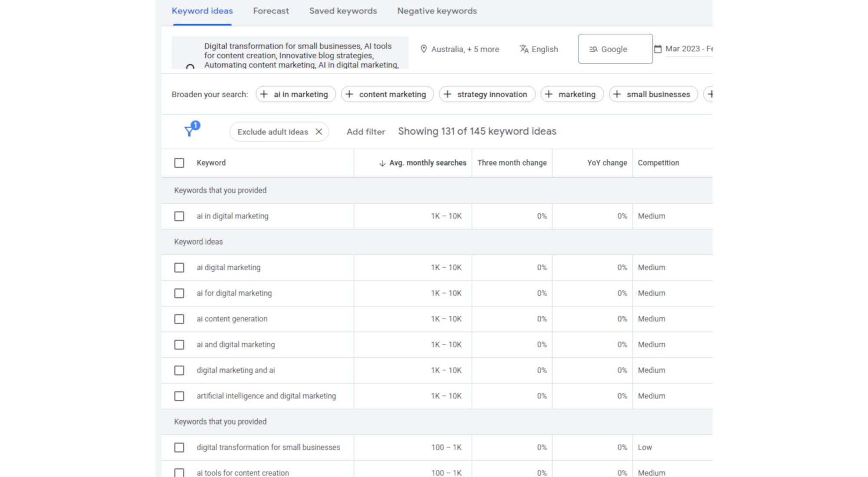Check 'digital transformation for small businesses' row
868x477 pixels.
179,448
